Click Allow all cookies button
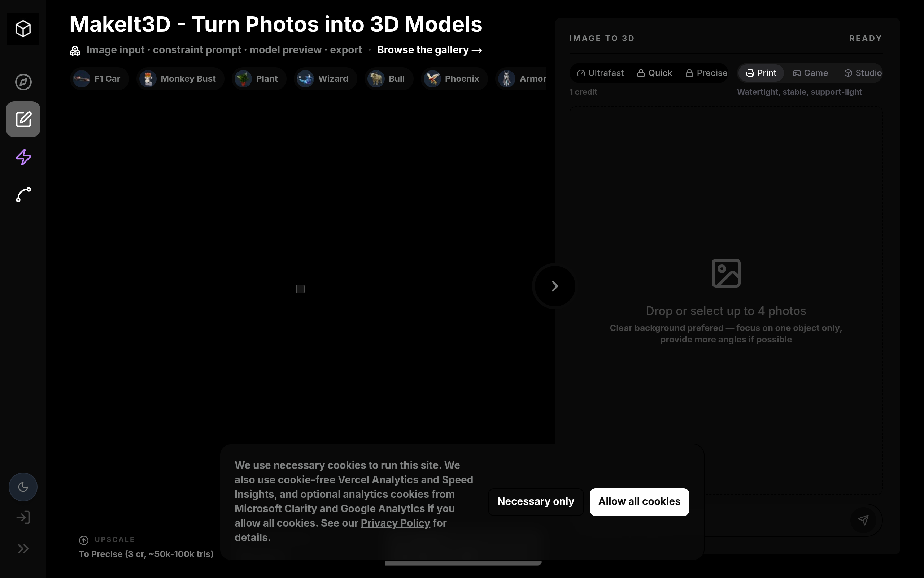Image resolution: width=924 pixels, height=578 pixels. pyautogui.click(x=639, y=501)
